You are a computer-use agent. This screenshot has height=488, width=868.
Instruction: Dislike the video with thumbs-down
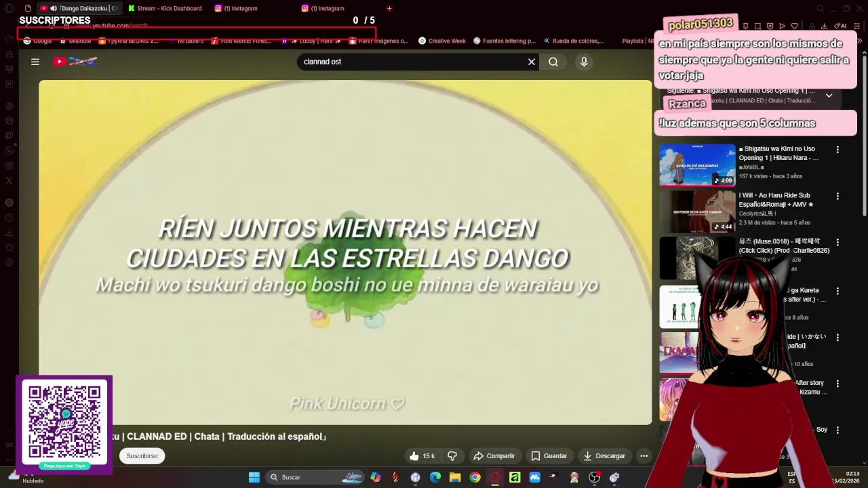452,456
